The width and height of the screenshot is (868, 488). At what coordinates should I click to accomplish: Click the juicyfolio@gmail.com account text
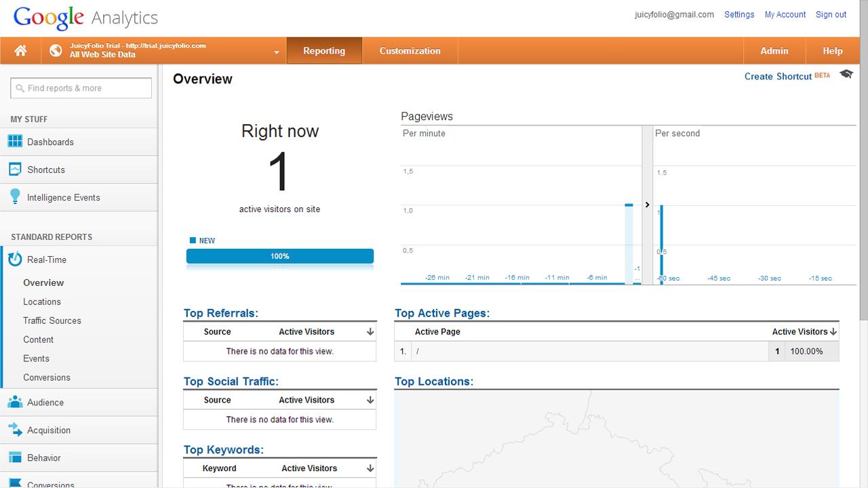point(674,14)
